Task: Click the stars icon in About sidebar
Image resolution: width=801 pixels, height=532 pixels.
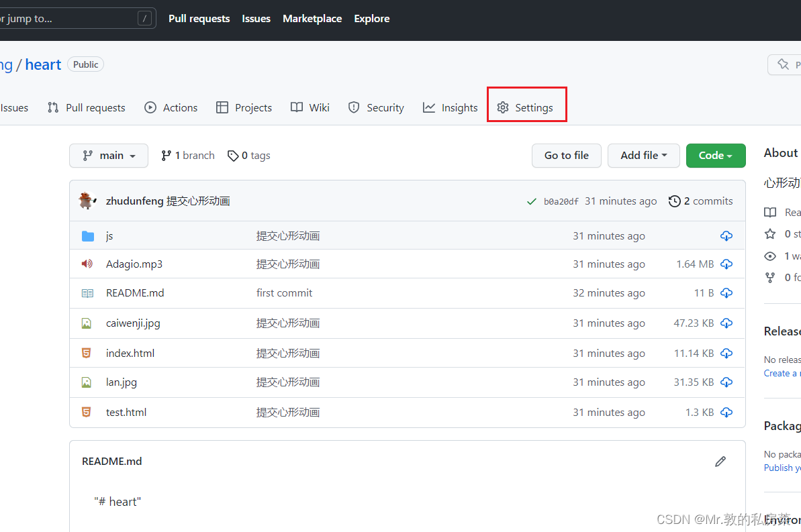Action: coord(770,234)
